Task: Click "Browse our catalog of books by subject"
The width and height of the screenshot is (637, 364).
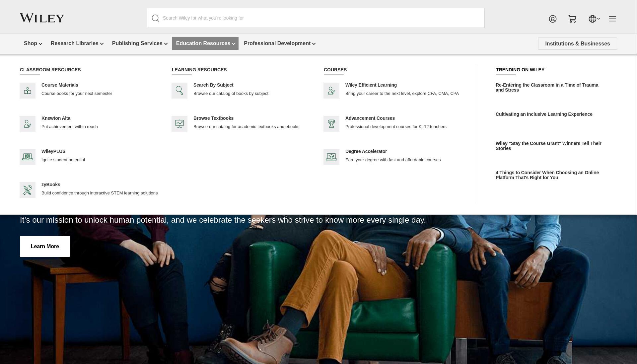Action: [231, 94]
